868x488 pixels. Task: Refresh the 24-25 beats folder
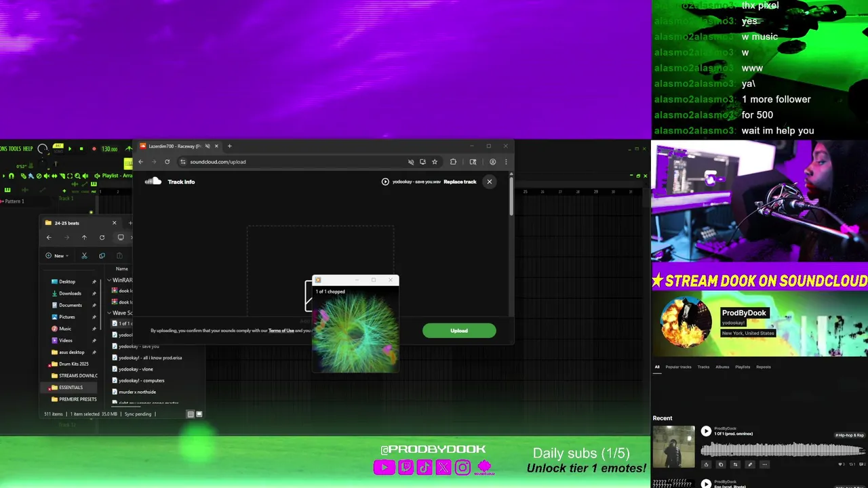click(102, 237)
